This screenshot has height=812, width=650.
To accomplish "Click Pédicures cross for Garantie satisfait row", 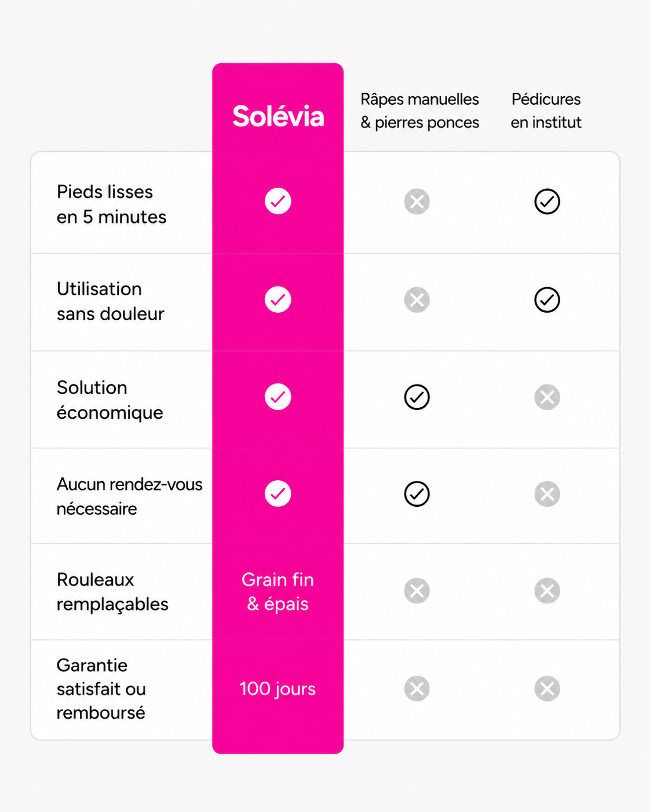I will click(547, 689).
